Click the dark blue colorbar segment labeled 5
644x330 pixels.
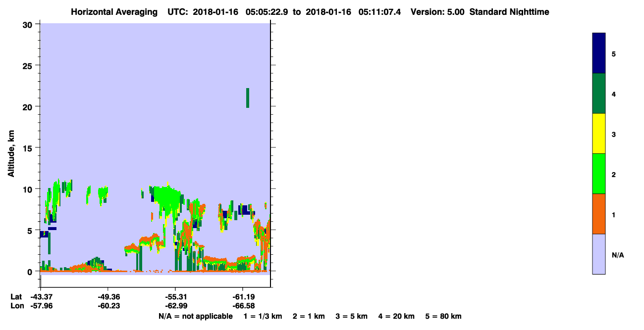pyautogui.click(x=599, y=53)
